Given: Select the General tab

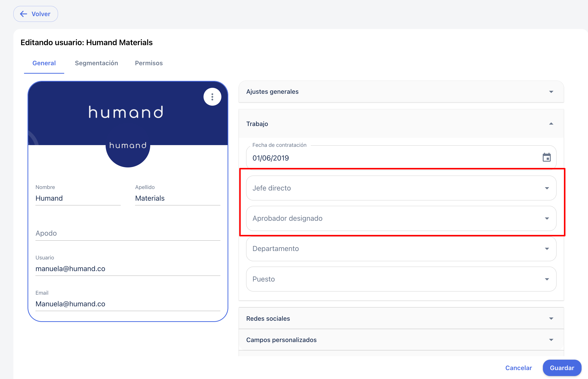Looking at the screenshot, I should coord(44,63).
